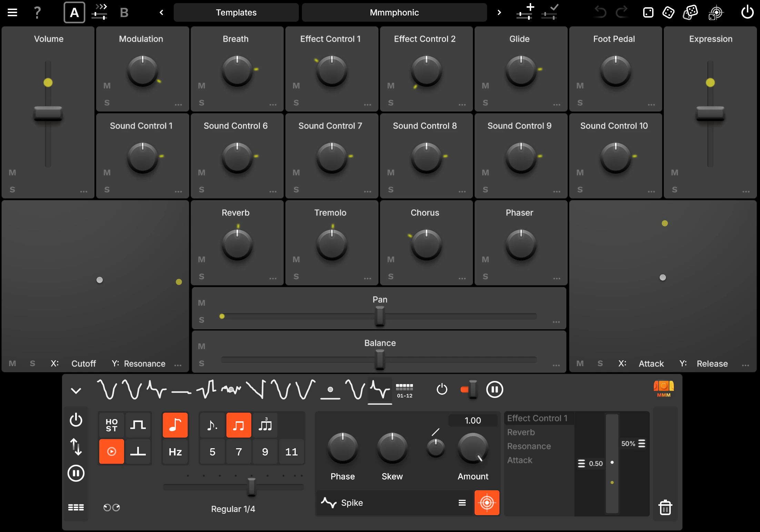Image resolution: width=760 pixels, height=532 pixels.
Task: Toggle the orange single note sync button
Action: click(x=175, y=425)
